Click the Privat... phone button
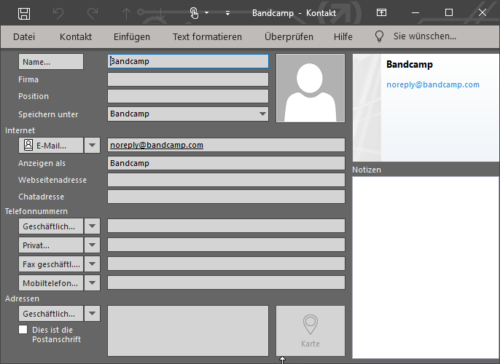This screenshot has width=500, height=364. coord(51,245)
